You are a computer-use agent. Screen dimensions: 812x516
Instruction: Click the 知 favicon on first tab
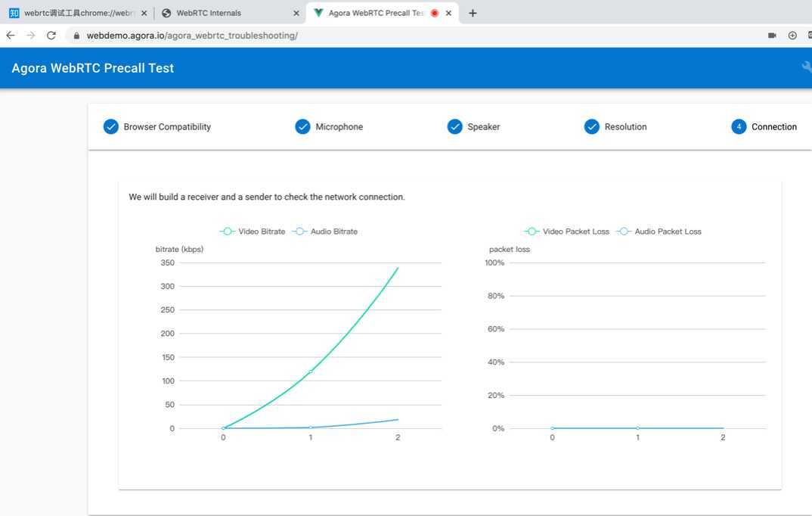[x=14, y=13]
